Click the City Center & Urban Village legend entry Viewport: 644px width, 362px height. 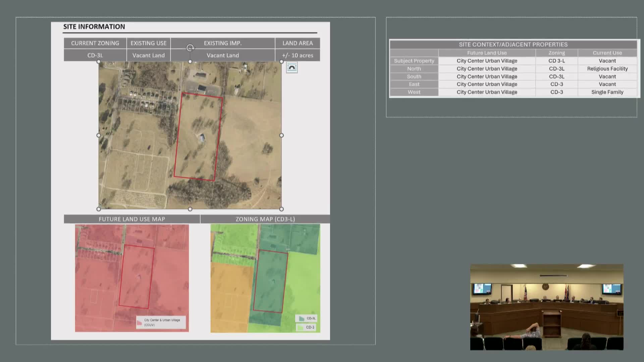(161, 322)
